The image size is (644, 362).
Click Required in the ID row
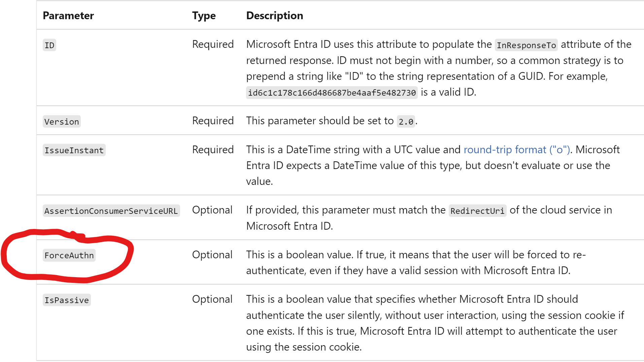213,44
